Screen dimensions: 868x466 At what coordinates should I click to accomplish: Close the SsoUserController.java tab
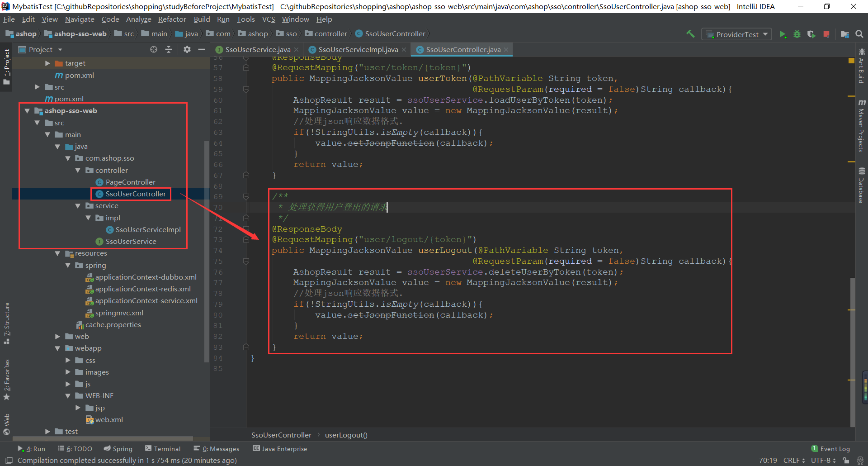pos(506,50)
